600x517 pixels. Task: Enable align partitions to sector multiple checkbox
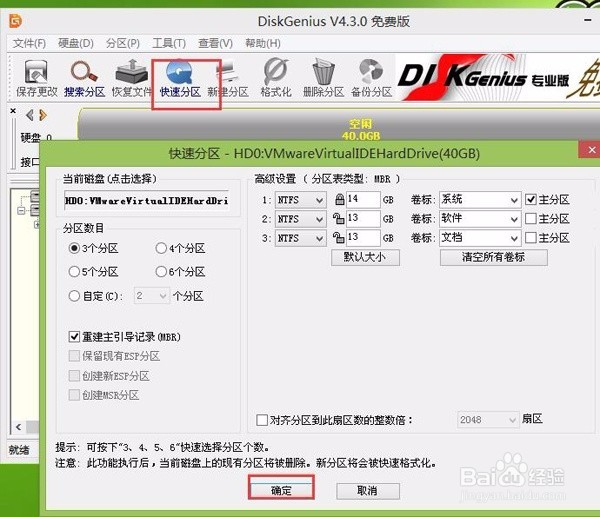(x=262, y=420)
